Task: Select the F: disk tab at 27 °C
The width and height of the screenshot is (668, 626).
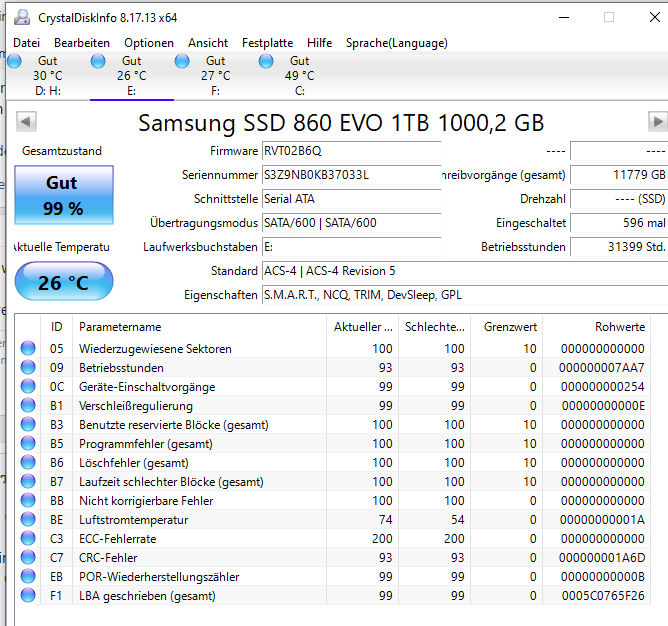Action: point(216,76)
